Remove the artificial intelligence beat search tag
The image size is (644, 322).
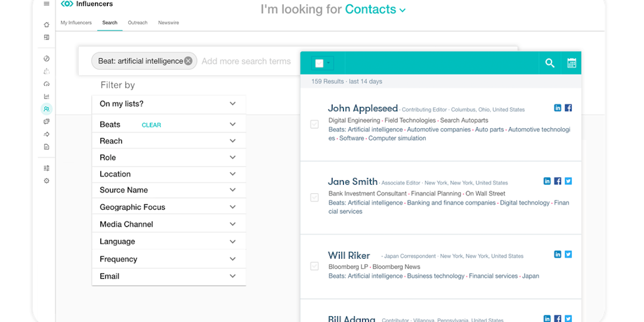tap(188, 61)
